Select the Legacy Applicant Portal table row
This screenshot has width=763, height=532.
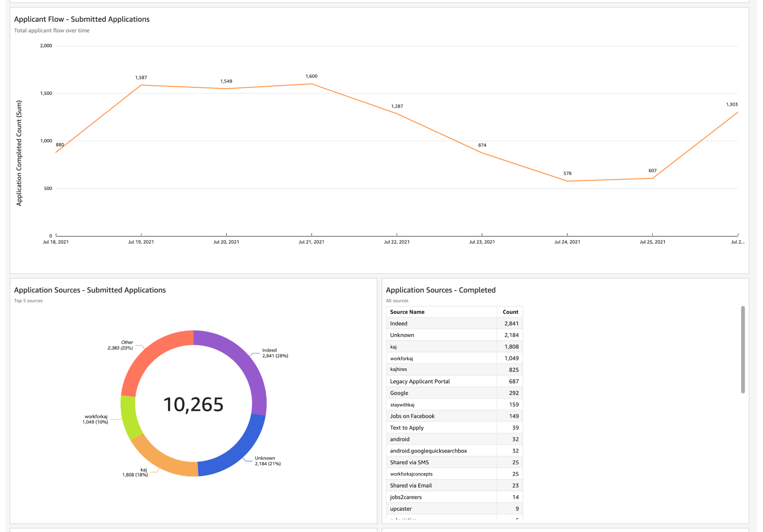(x=420, y=381)
